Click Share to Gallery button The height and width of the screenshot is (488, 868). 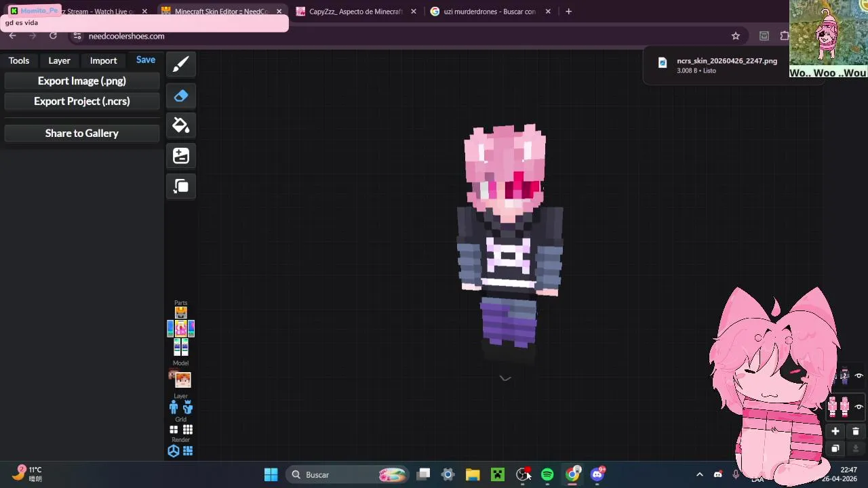82,133
